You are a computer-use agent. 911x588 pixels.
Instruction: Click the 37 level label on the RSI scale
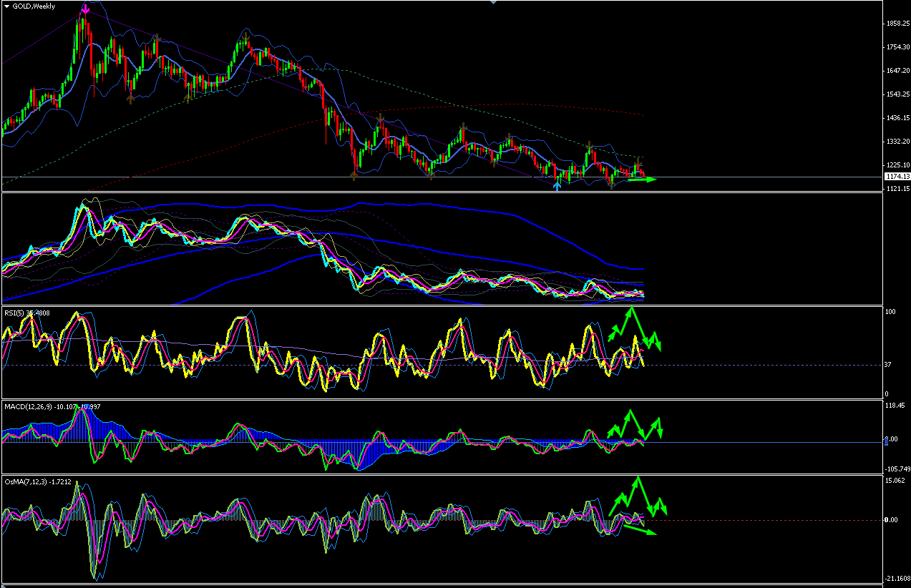pyautogui.click(x=888, y=365)
